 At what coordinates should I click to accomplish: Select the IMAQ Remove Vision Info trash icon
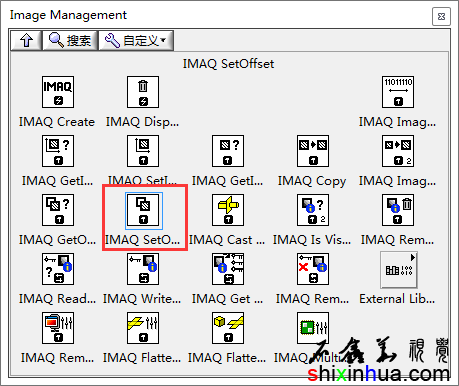click(x=398, y=210)
